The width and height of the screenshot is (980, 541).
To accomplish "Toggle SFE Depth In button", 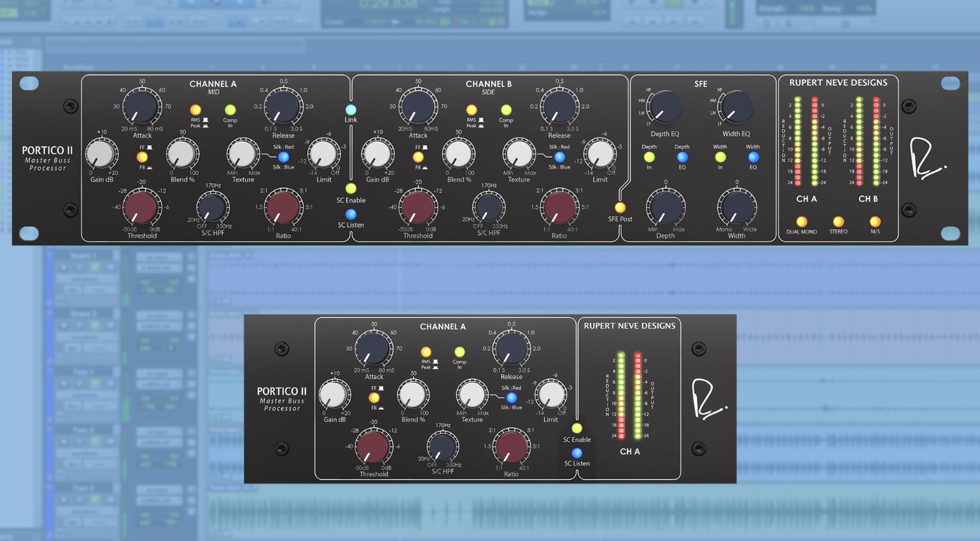I will click(x=649, y=157).
